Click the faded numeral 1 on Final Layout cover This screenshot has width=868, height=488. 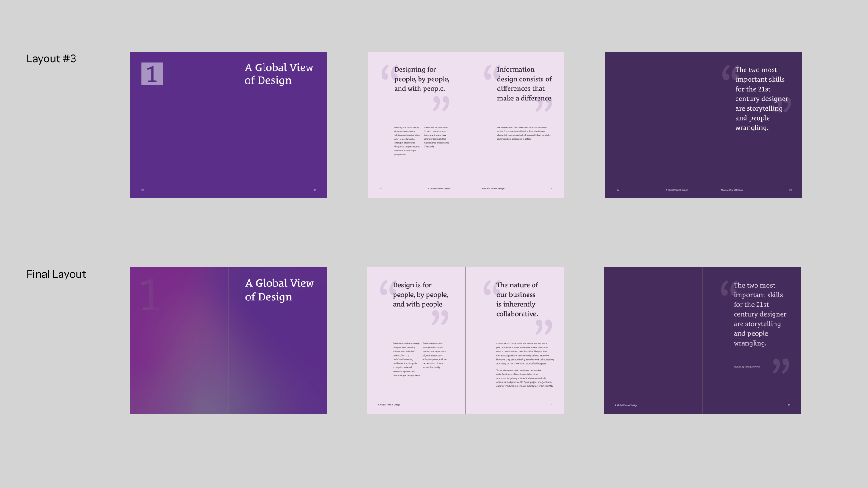[x=149, y=295]
